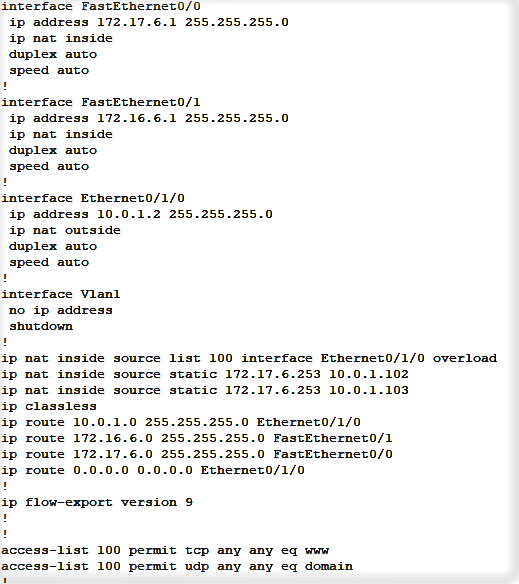Click the default route 0.0.0.0 line

click(153, 470)
